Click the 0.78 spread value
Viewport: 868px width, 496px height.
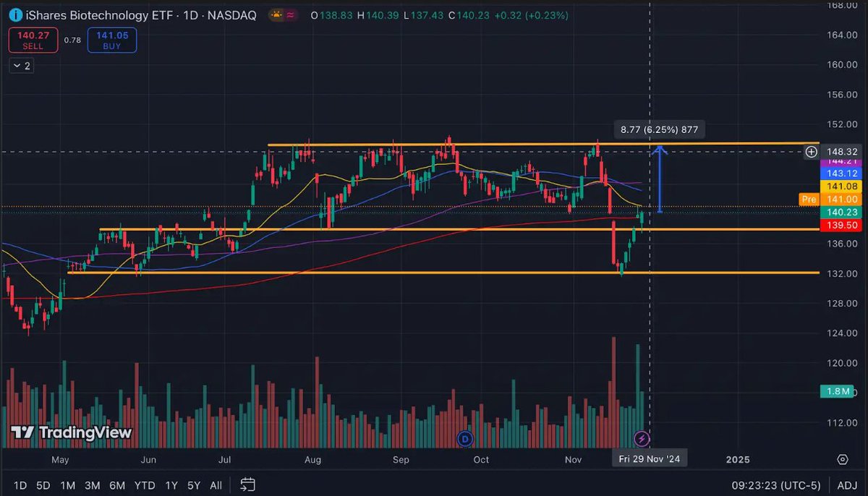coord(72,40)
